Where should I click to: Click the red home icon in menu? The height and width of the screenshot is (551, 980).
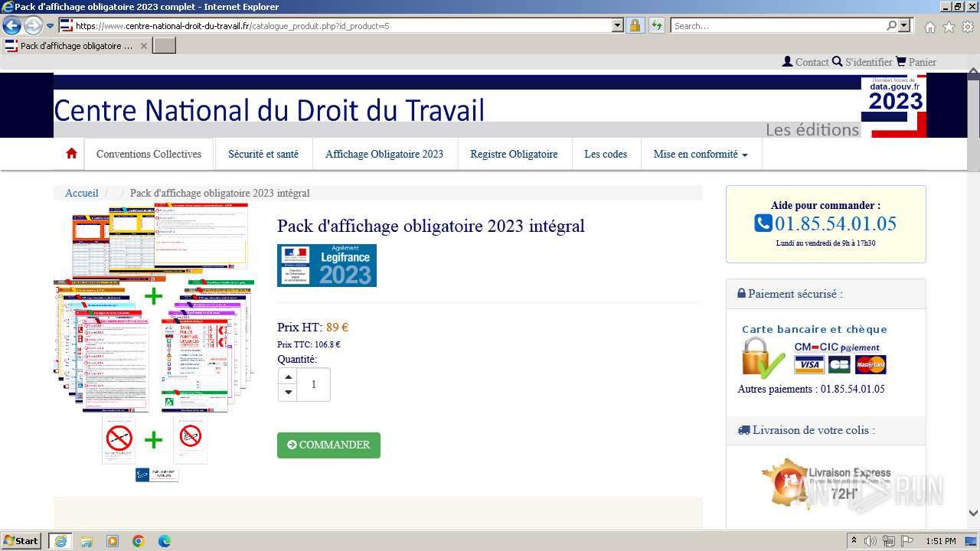tap(72, 153)
